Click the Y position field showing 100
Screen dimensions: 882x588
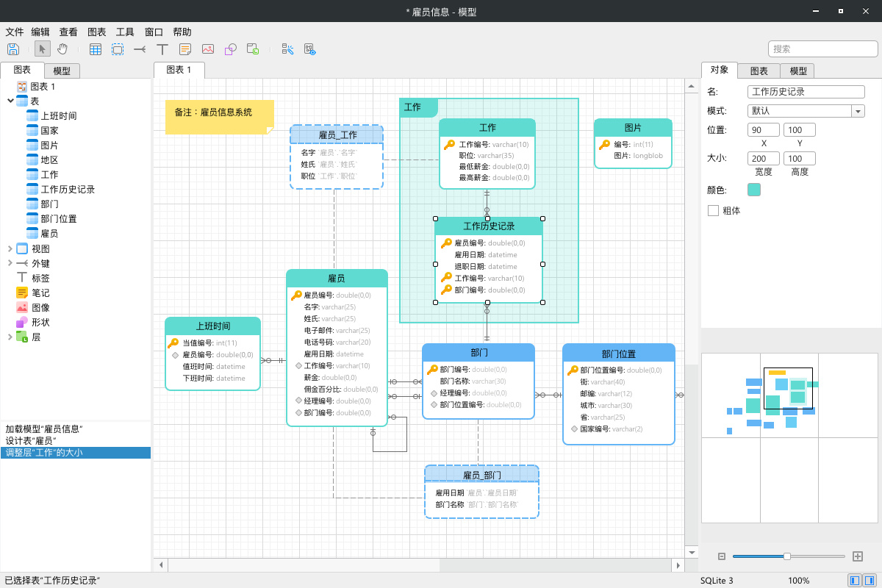click(800, 129)
